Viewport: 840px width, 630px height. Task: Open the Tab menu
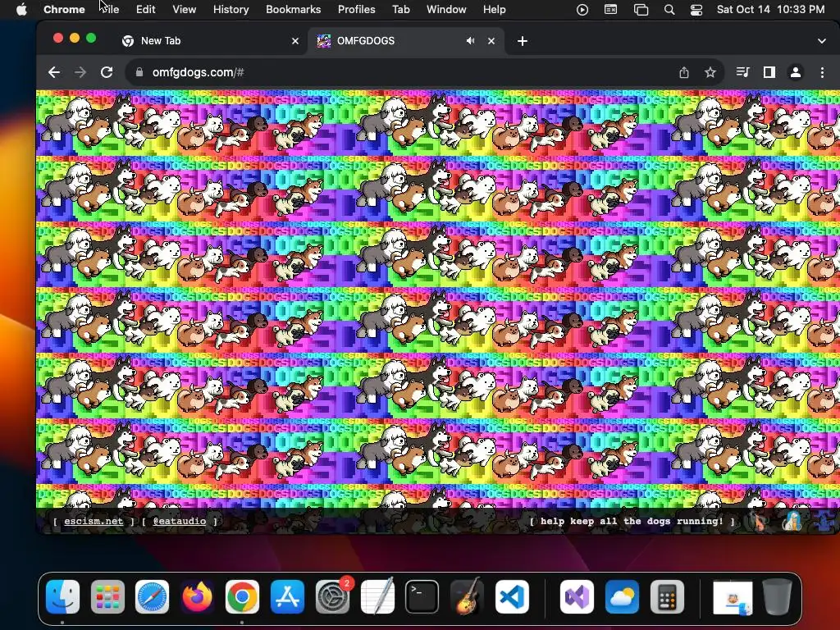tap(400, 9)
